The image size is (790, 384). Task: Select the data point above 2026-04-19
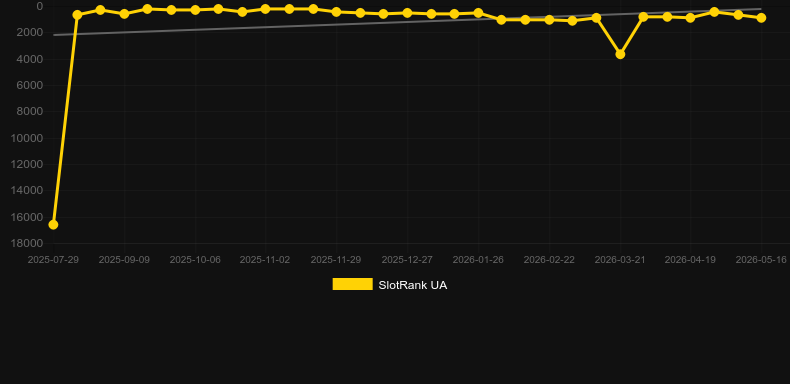[x=690, y=18]
